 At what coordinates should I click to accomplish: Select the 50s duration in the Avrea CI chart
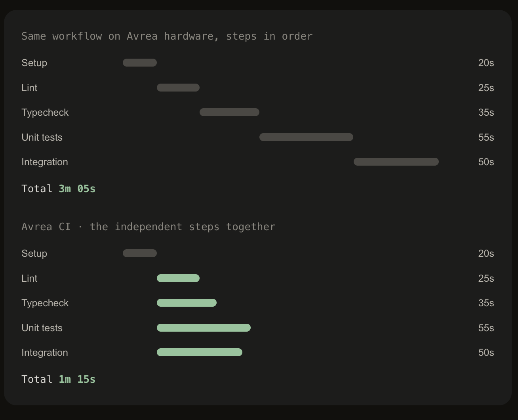click(486, 353)
